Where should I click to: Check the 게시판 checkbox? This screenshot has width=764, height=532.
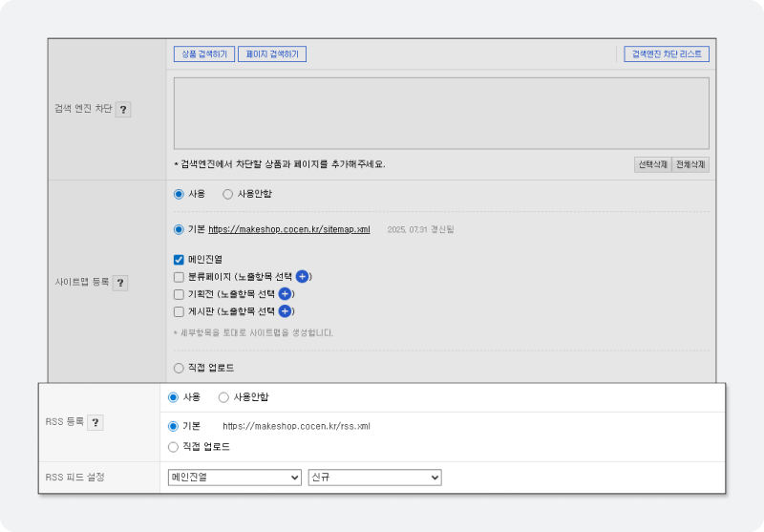coord(179,311)
